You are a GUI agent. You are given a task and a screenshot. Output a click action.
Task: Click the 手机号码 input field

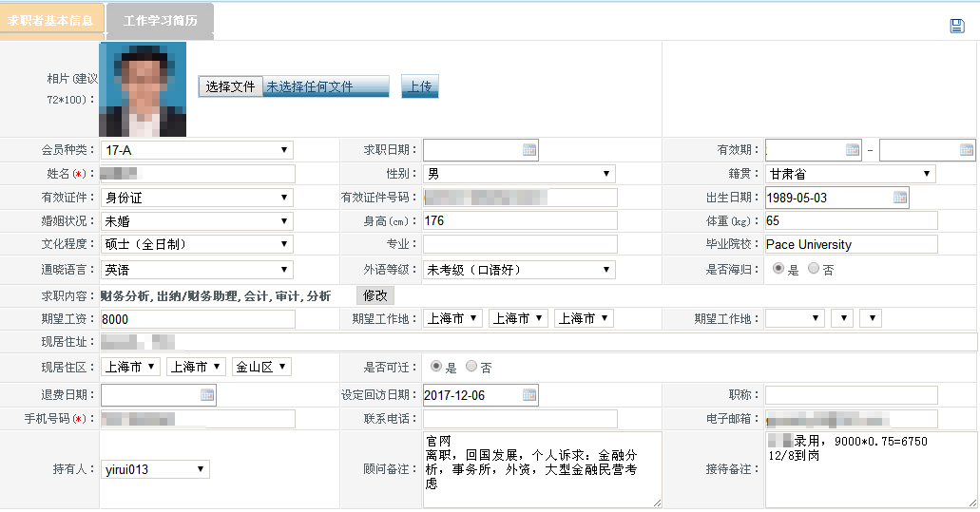[198, 418]
